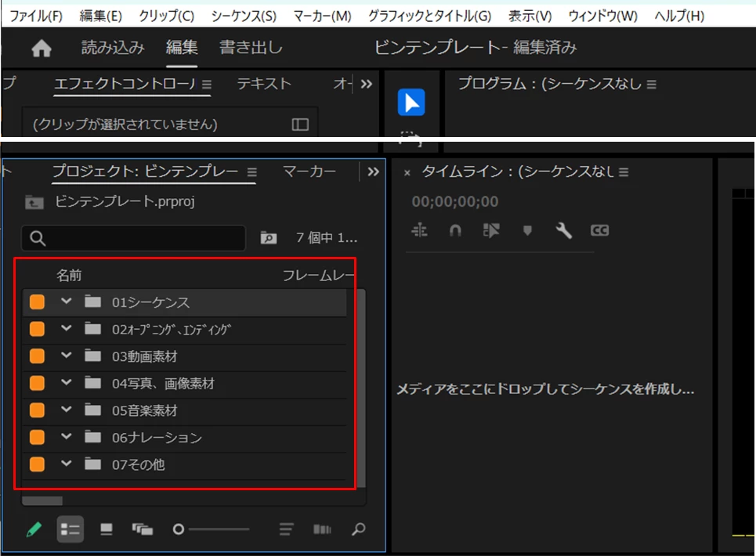Switch to list view in Project panel
756x556 pixels.
point(71,529)
